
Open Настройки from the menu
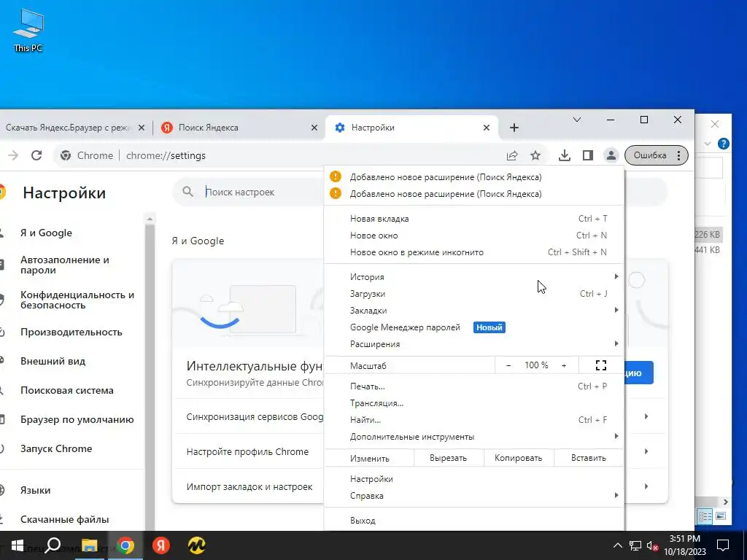click(474, 478)
